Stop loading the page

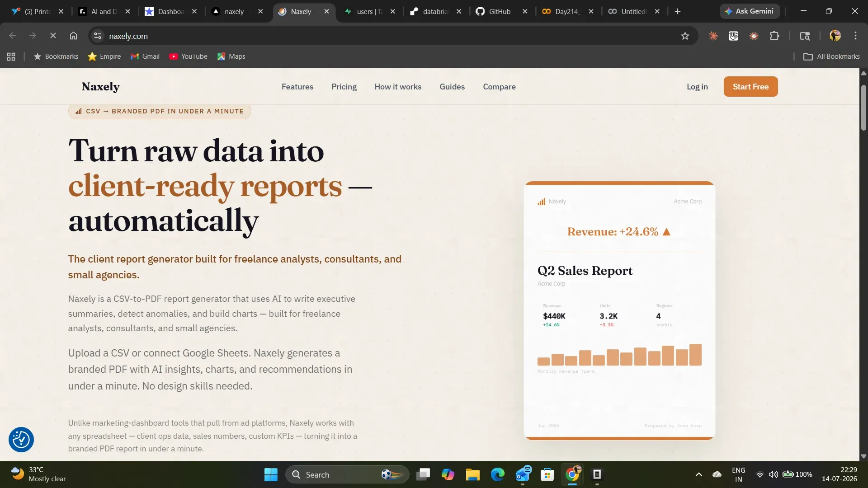(53, 36)
